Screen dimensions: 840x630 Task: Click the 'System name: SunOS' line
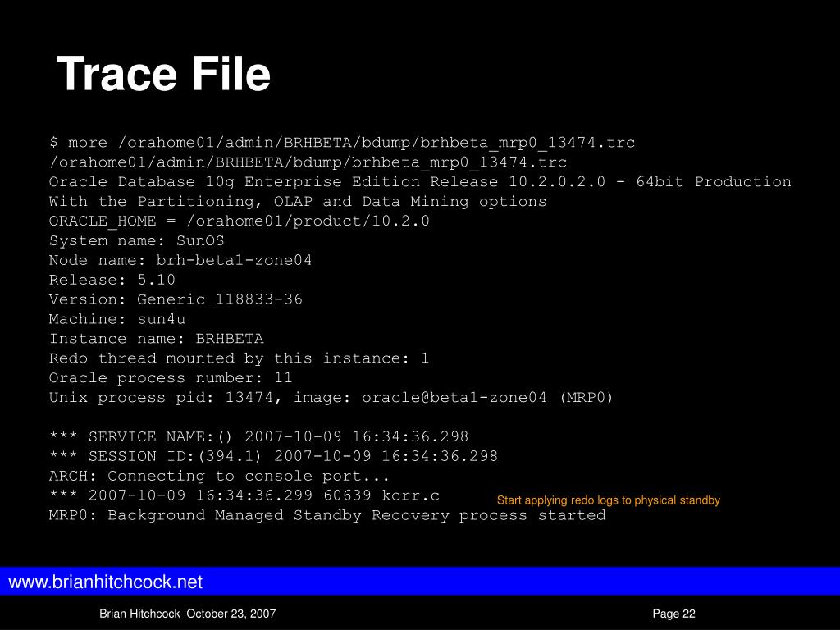[x=137, y=240]
